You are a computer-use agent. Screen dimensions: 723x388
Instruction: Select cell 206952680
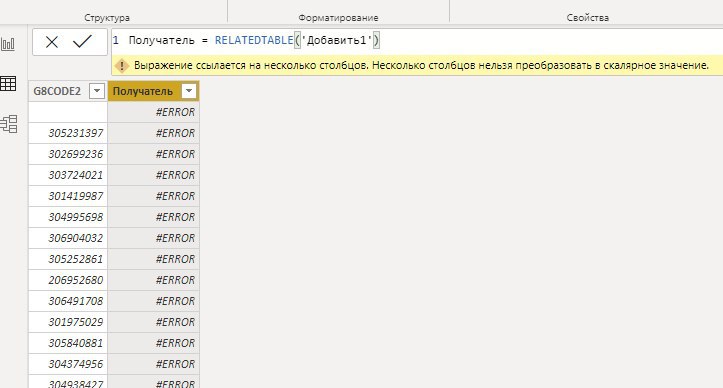[x=68, y=280]
